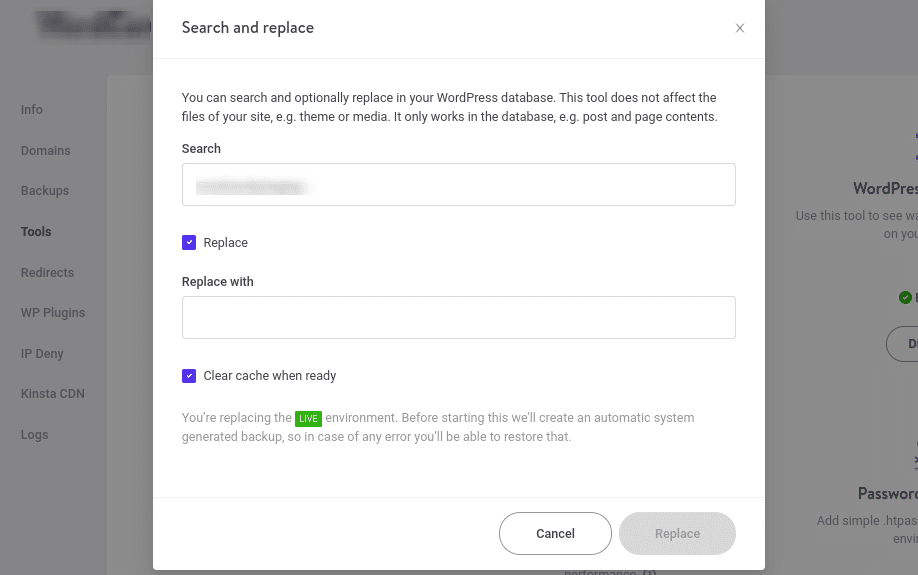This screenshot has height=575, width=918.
Task: Navigate to Redirects in the sidebar
Action: click(x=47, y=273)
